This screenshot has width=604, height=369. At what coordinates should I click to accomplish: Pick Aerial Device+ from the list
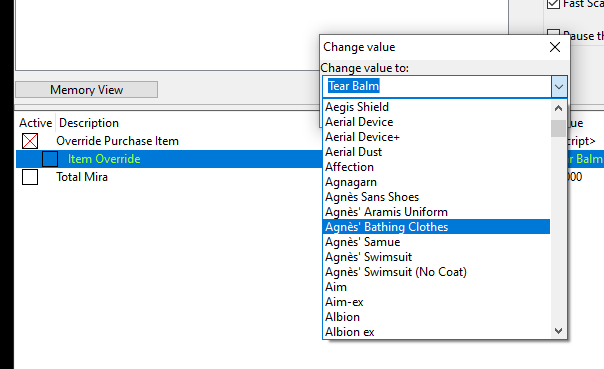point(436,137)
